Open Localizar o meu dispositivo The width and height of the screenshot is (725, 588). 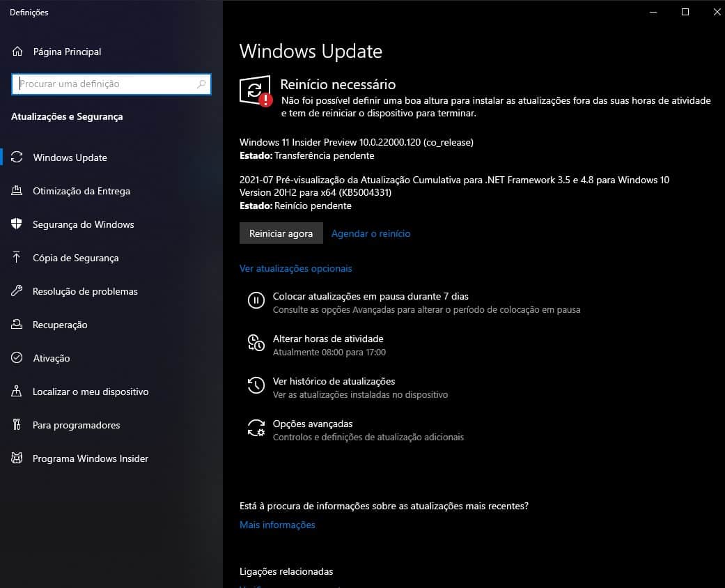point(91,392)
